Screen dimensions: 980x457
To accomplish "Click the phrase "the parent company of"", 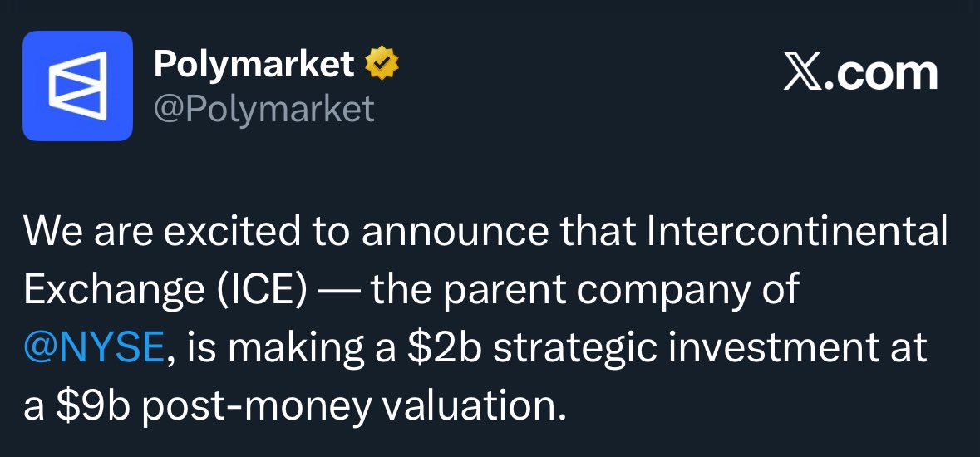I will (x=585, y=288).
